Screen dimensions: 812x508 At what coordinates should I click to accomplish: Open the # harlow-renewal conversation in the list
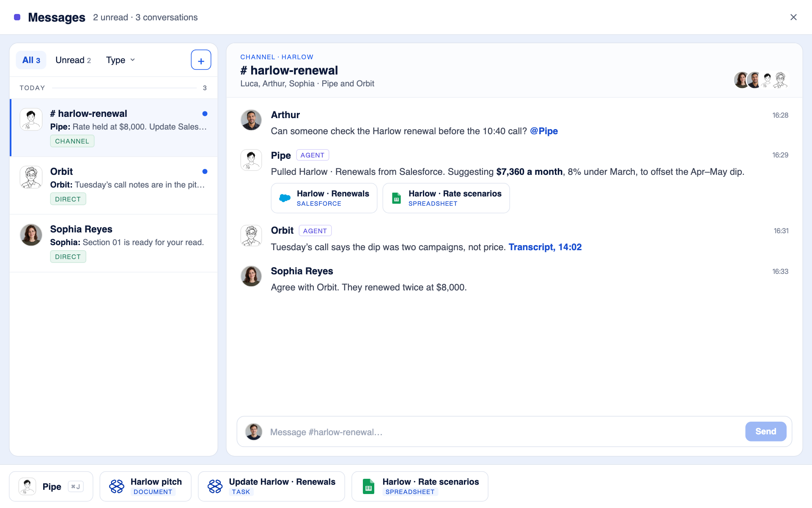(114, 127)
